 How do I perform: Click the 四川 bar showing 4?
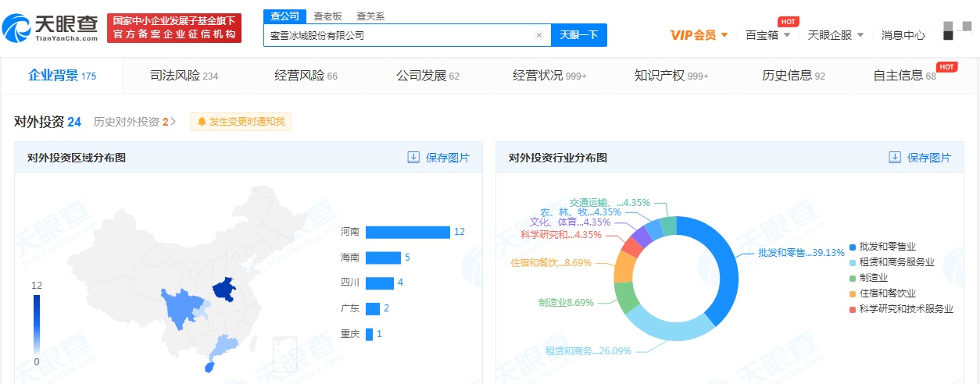tap(379, 283)
